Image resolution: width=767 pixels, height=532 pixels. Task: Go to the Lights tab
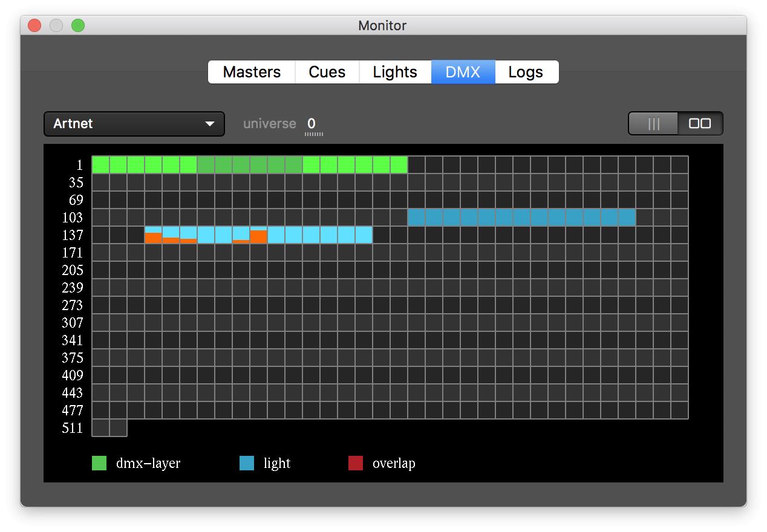point(395,72)
